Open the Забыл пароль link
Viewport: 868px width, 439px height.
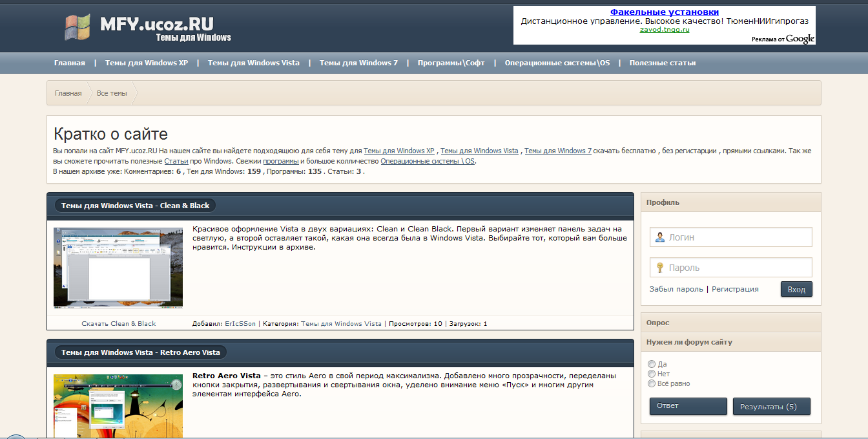[676, 289]
